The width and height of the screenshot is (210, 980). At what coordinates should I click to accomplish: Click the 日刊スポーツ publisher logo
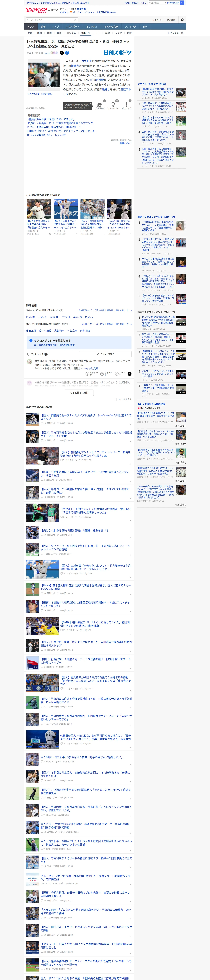point(117,53)
